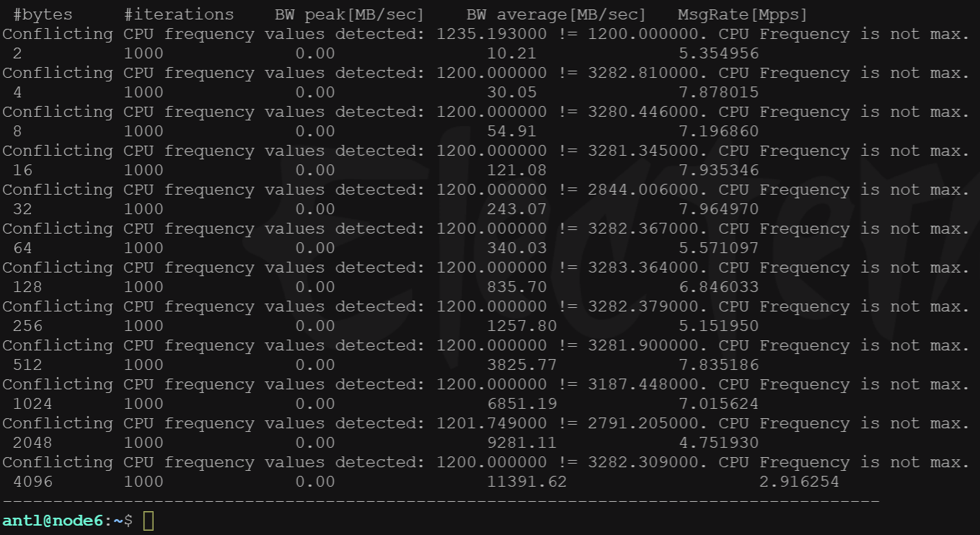This screenshot has width=980, height=535.
Task: Click the message rate 4.751930
Action: pos(719,443)
